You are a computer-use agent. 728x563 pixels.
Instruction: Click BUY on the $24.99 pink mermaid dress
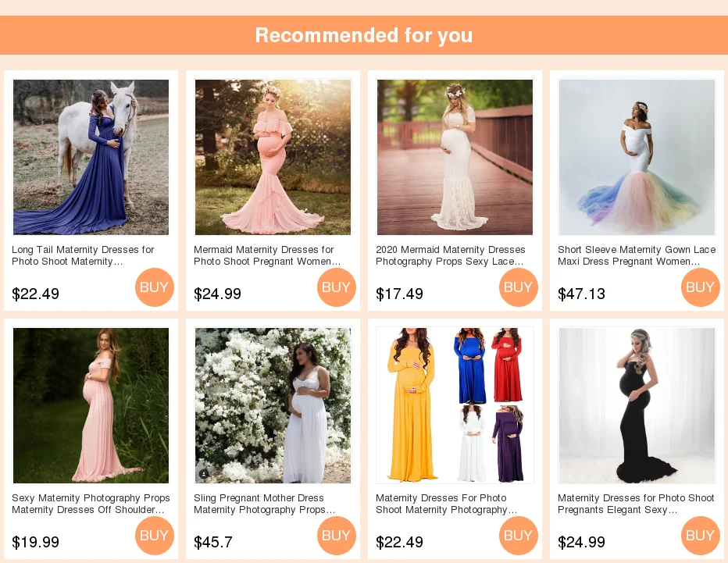point(337,287)
